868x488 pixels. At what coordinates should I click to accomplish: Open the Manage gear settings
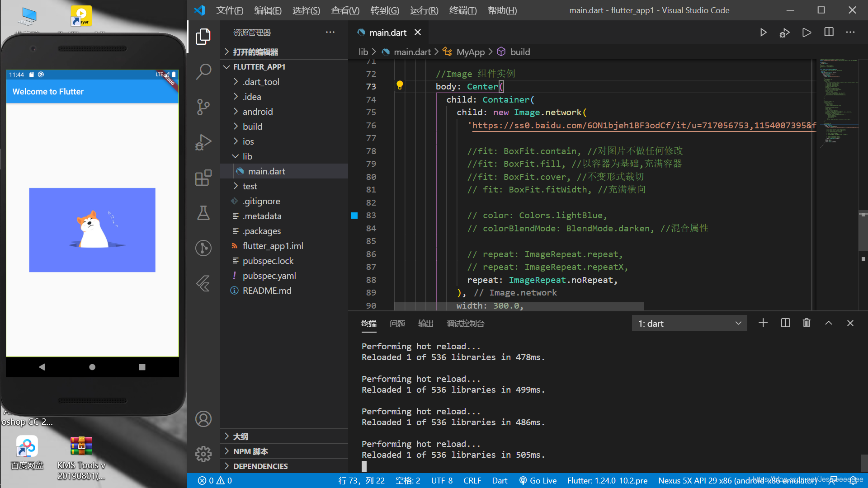point(203,454)
